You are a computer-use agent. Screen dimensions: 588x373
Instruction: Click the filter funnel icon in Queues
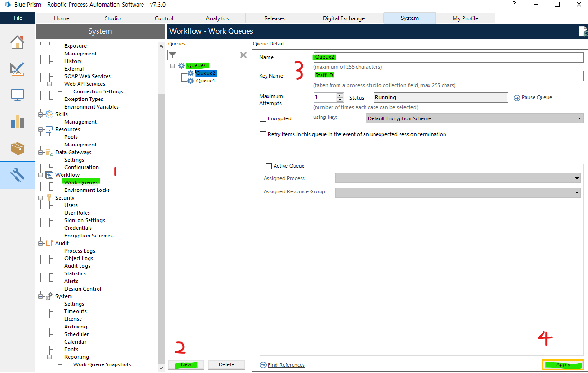(x=173, y=55)
